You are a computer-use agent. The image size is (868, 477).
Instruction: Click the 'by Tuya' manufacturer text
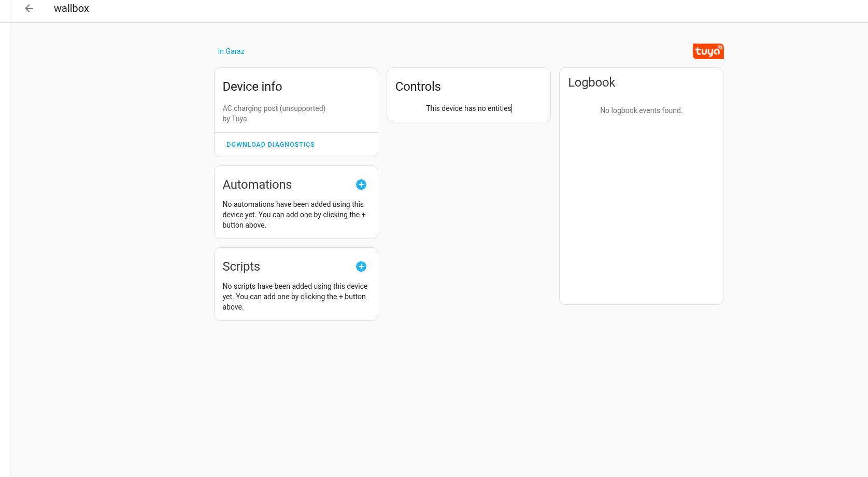coord(234,119)
